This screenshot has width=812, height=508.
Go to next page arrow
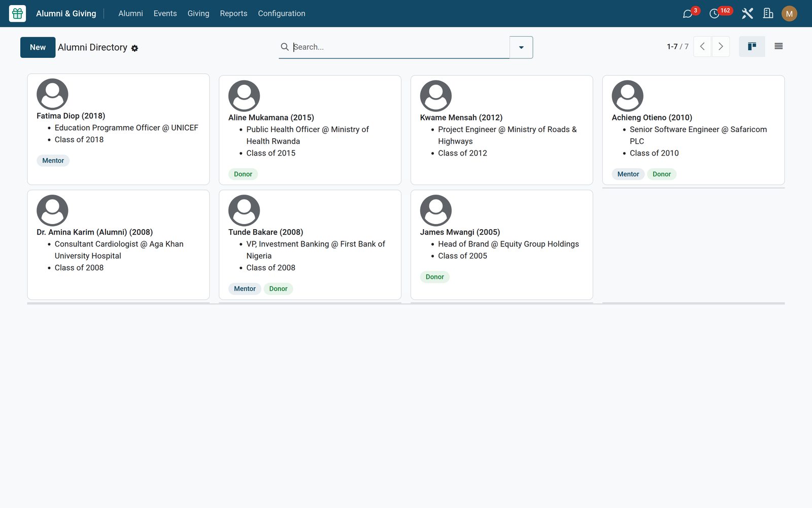(x=721, y=47)
